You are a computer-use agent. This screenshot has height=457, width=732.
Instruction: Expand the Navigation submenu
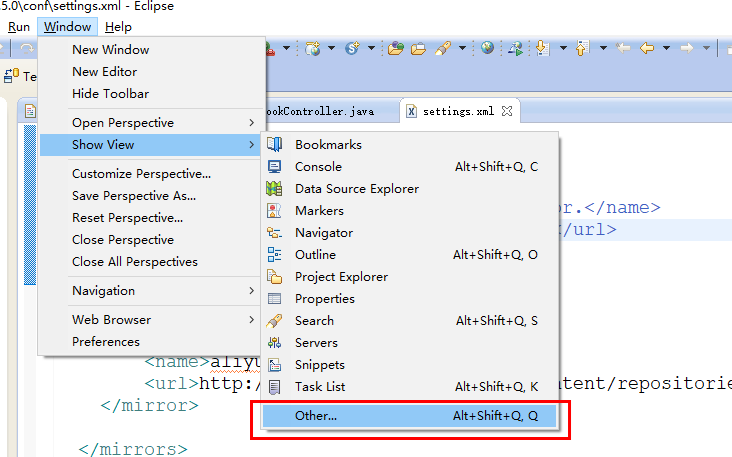(x=152, y=291)
